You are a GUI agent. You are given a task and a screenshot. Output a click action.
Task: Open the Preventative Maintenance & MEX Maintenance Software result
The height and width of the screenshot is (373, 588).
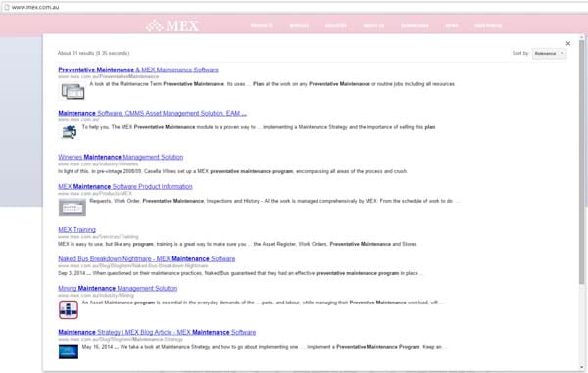[138, 70]
